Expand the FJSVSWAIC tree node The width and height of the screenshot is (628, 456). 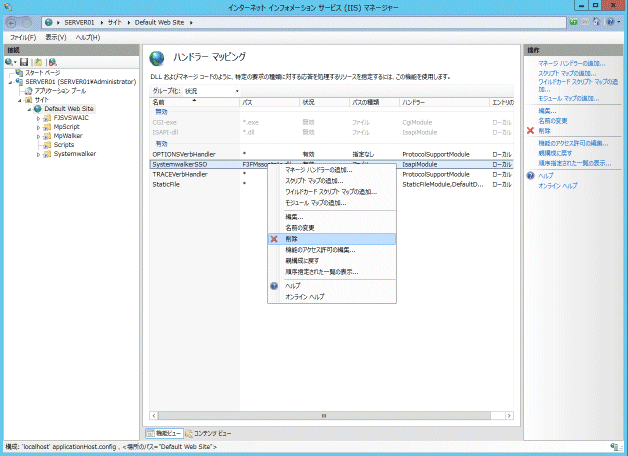[x=38, y=119]
